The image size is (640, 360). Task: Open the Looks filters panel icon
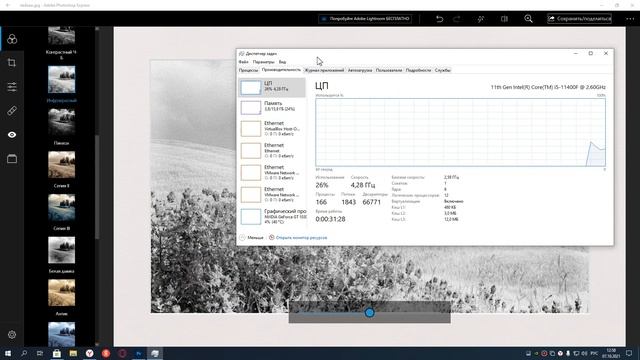tap(12, 39)
